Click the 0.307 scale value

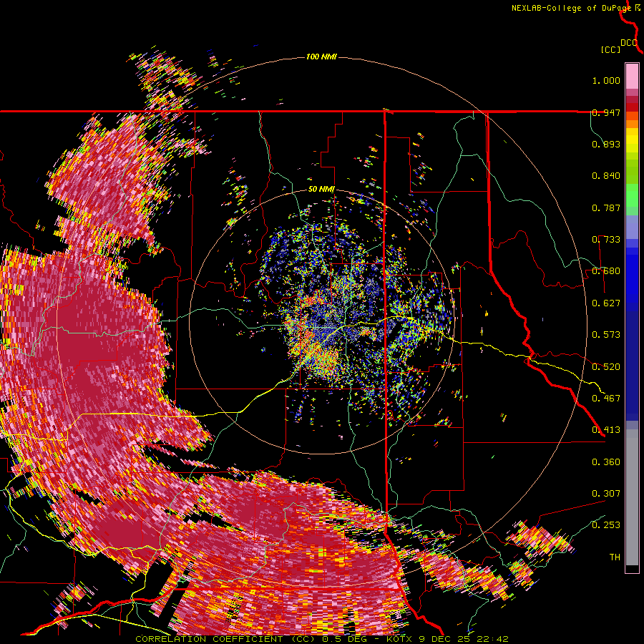click(x=606, y=494)
